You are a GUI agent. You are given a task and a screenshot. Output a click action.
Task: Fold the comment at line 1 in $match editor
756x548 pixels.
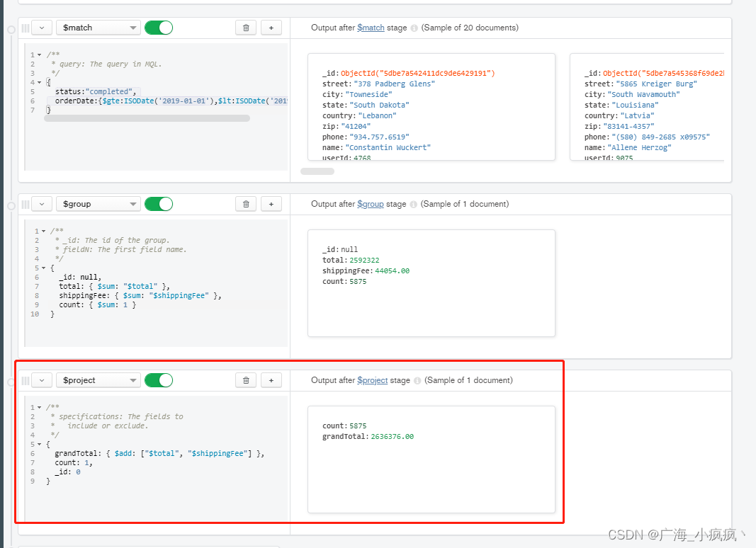click(40, 55)
